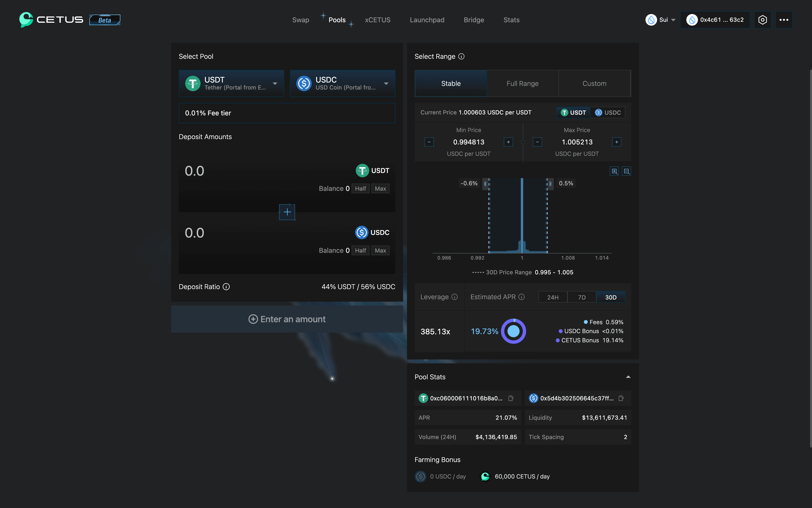Click the Enter an amount button

[287, 319]
